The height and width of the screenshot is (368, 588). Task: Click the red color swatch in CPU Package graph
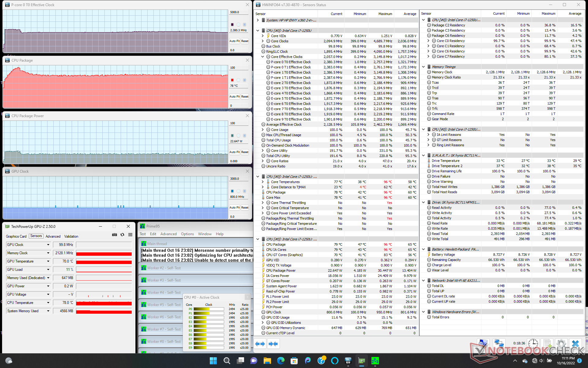(x=232, y=80)
